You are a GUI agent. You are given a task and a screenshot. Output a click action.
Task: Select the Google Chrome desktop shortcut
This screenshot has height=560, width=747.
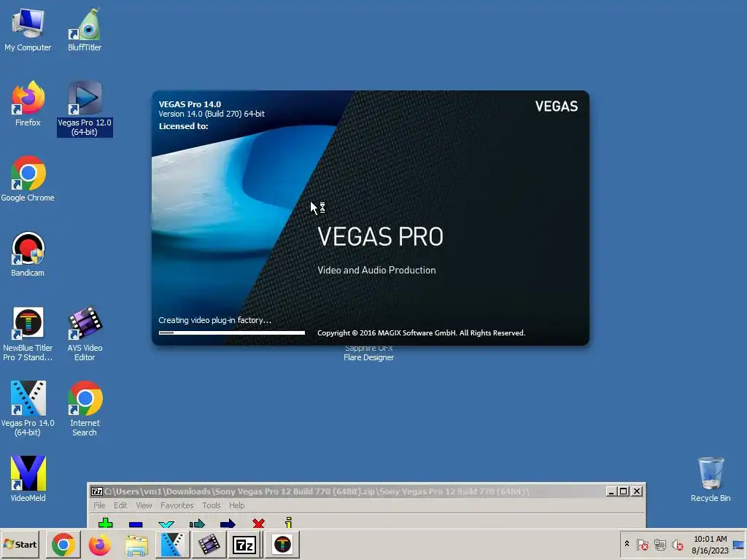pyautogui.click(x=28, y=179)
